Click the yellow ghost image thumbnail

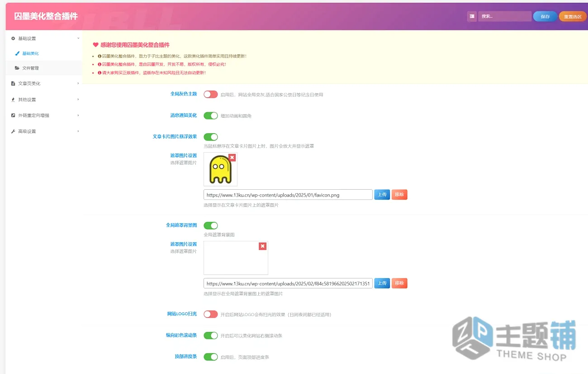pyautogui.click(x=220, y=169)
